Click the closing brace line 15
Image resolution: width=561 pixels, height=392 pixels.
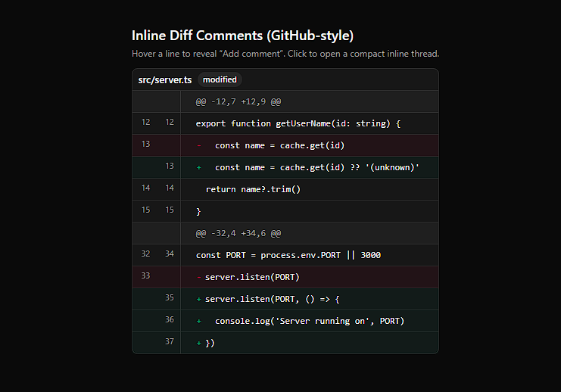tap(285, 211)
